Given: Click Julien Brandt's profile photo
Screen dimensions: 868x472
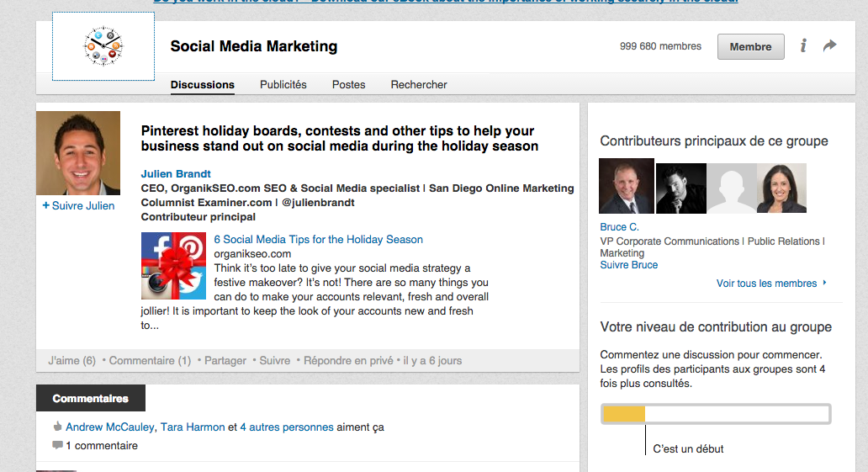Looking at the screenshot, I should (78, 153).
